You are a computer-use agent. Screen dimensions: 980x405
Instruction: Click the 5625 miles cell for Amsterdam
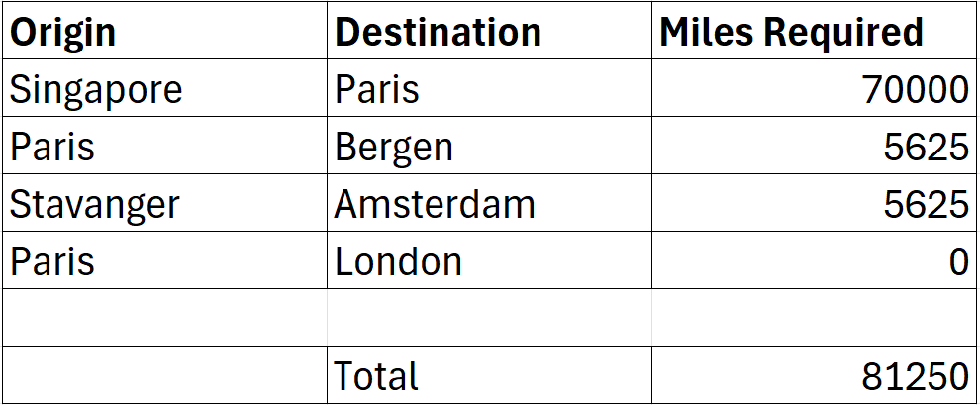[814, 205]
